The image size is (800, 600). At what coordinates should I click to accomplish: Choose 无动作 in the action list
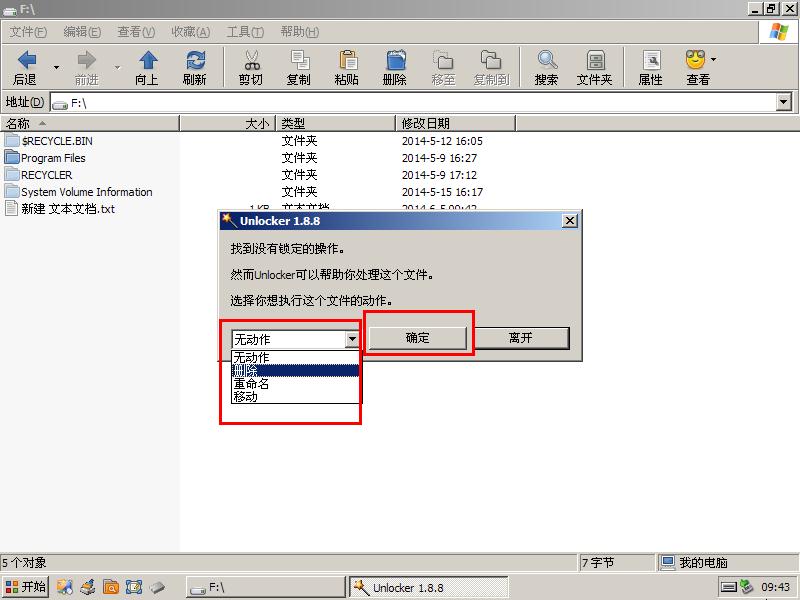[x=295, y=357]
